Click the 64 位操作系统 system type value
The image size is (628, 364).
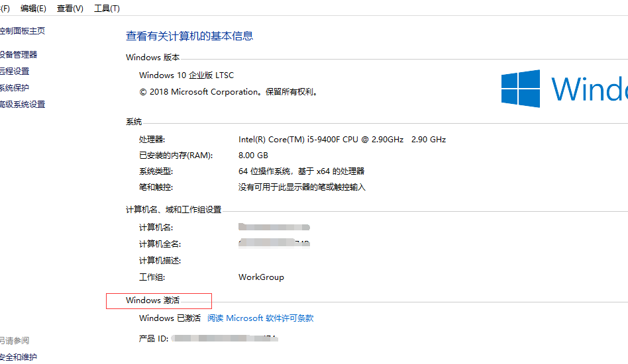pyautogui.click(x=301, y=171)
